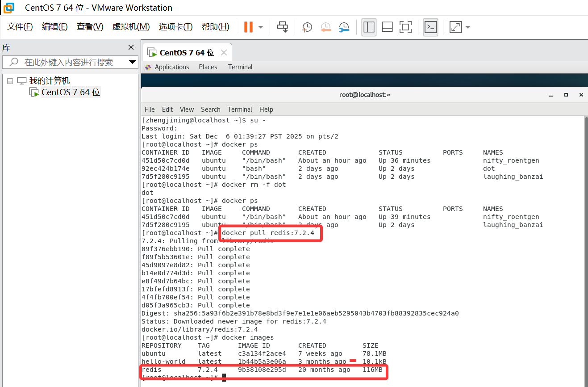This screenshot has width=588, height=387.
Task: Open the library search filter dropdown arrow
Action: [x=132, y=62]
